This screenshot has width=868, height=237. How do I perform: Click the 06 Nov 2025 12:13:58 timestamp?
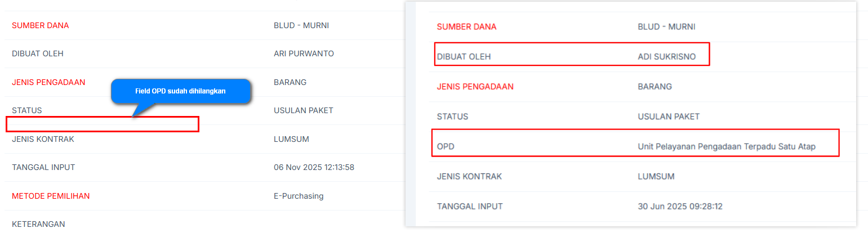[x=314, y=167]
